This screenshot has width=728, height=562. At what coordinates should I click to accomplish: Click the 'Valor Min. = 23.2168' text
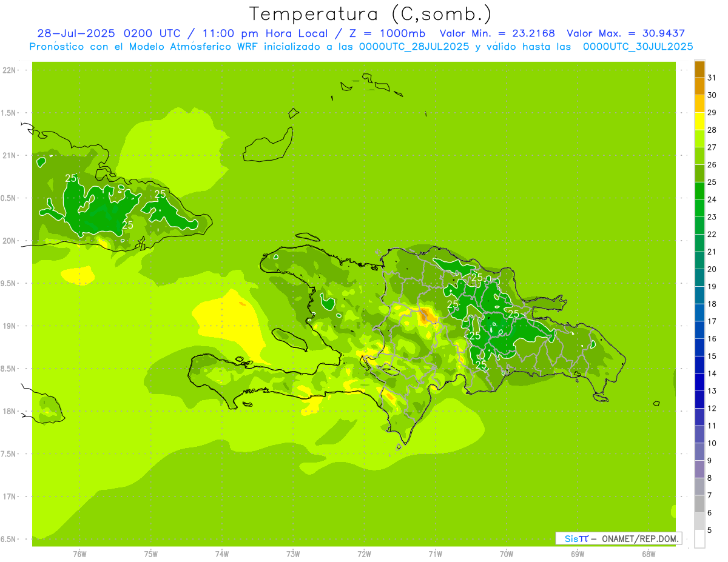click(x=497, y=33)
